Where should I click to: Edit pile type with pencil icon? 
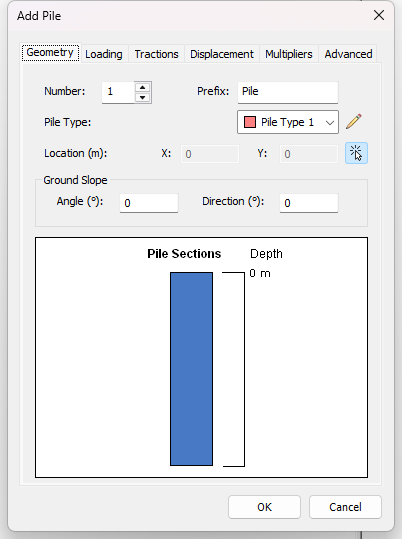click(354, 122)
